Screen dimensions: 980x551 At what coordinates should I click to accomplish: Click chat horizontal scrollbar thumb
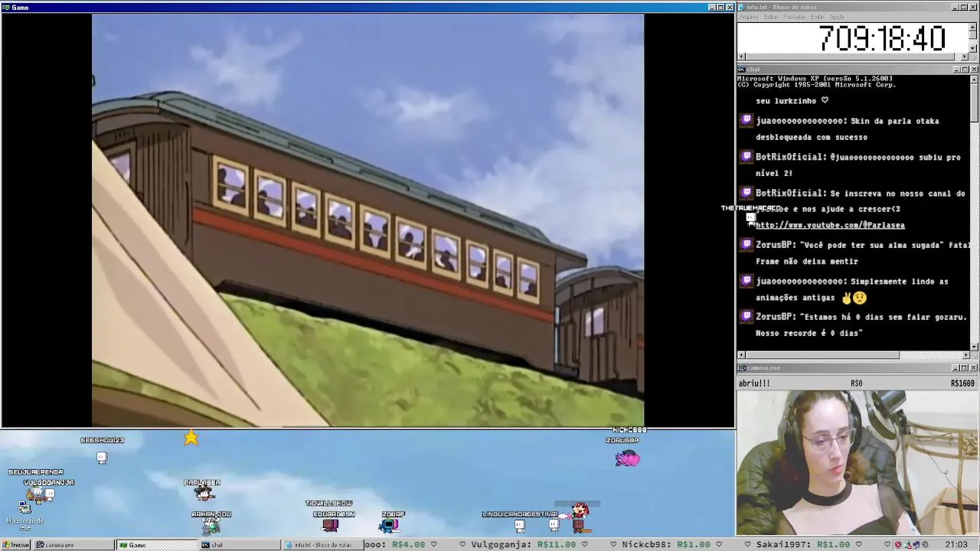[822, 354]
